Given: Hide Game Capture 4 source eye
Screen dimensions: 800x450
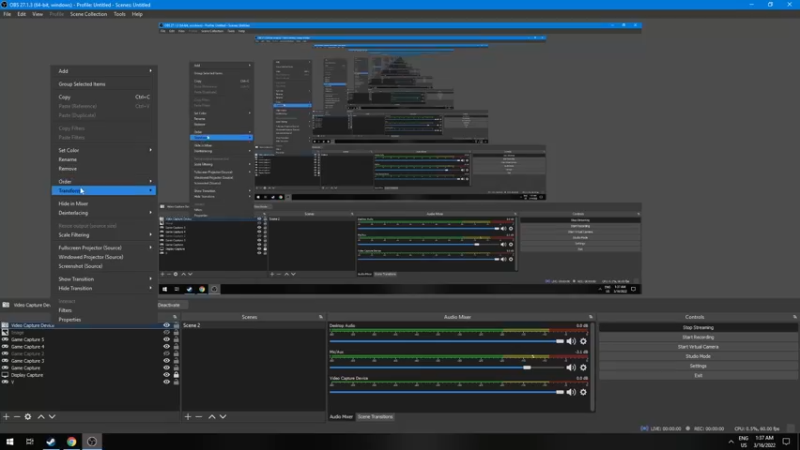Looking at the screenshot, I should 166,346.
